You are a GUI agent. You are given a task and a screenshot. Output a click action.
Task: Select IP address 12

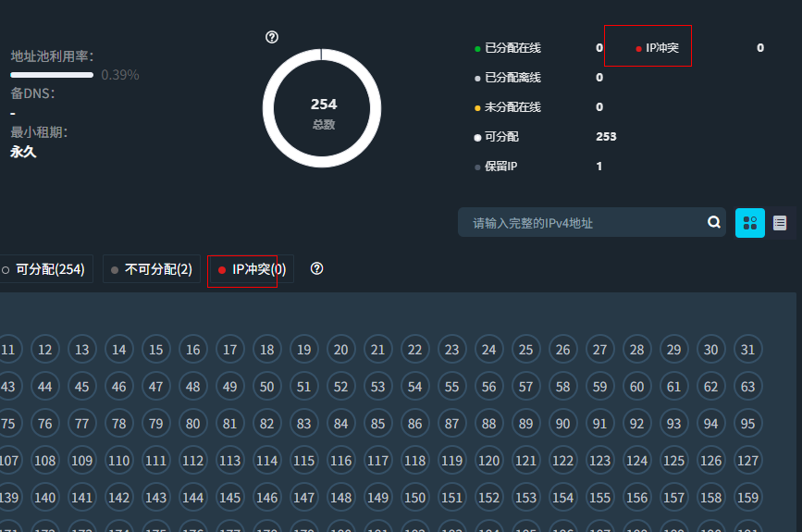click(45, 350)
